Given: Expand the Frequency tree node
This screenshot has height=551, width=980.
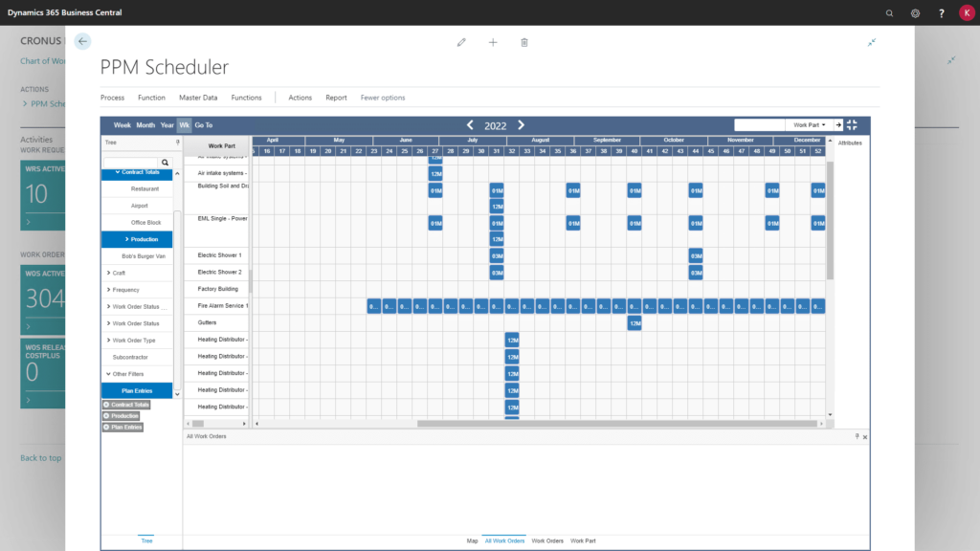Looking at the screenshot, I should pyautogui.click(x=108, y=290).
